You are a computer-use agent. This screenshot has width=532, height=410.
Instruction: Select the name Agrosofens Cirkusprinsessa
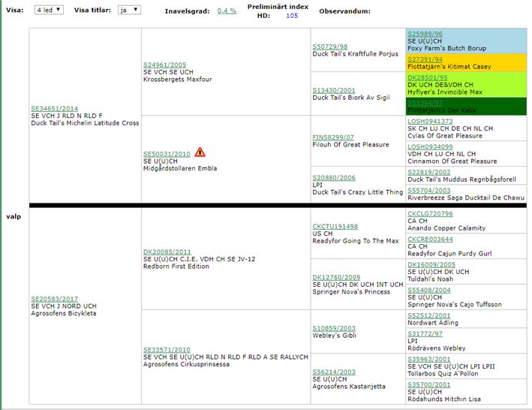click(186, 364)
